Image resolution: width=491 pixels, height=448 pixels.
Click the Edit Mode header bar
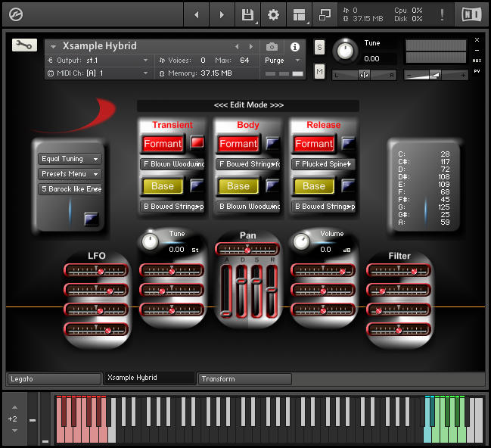coord(248,105)
